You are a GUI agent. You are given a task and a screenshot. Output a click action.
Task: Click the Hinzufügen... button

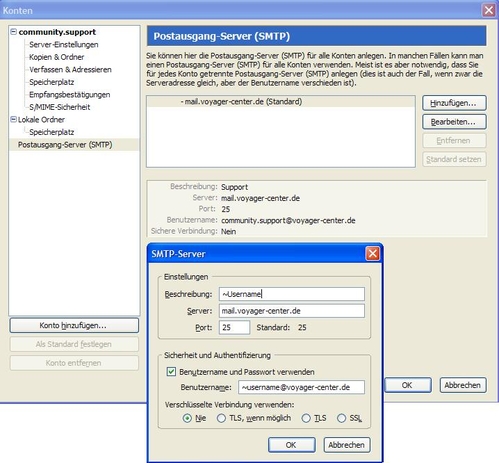(454, 103)
